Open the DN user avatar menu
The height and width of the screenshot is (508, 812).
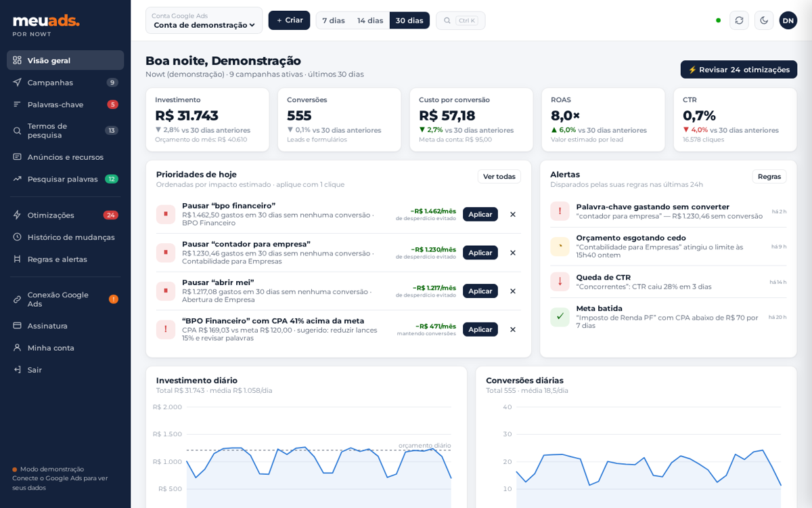[788, 20]
